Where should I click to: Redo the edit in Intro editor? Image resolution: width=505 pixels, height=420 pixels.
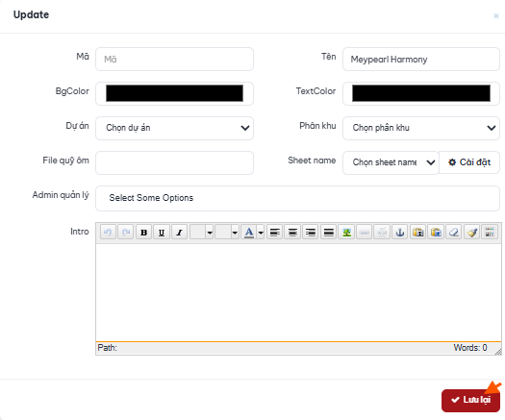tap(126, 232)
